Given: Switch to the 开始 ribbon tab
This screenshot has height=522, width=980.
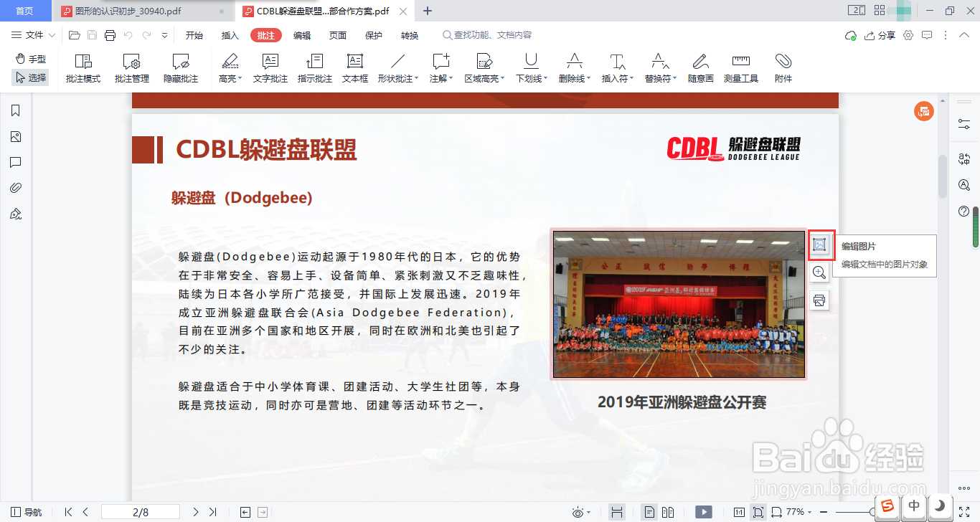Looking at the screenshot, I should click(194, 35).
